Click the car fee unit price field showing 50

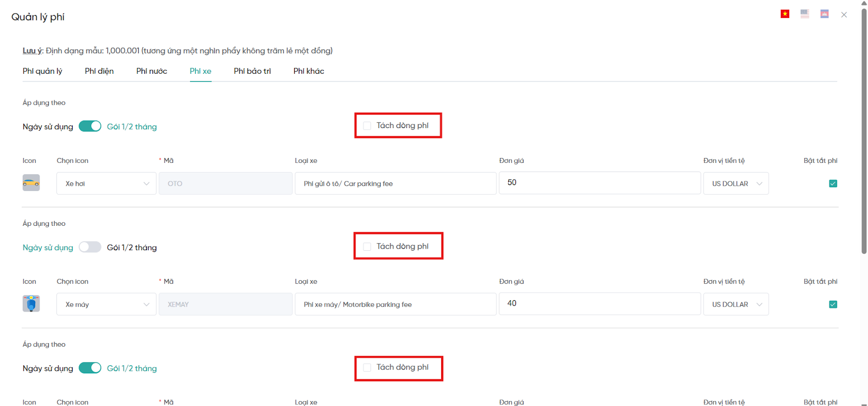coord(599,183)
